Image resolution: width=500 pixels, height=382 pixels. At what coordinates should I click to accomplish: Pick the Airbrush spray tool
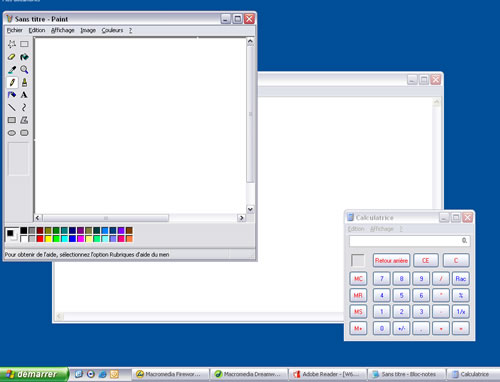12,95
